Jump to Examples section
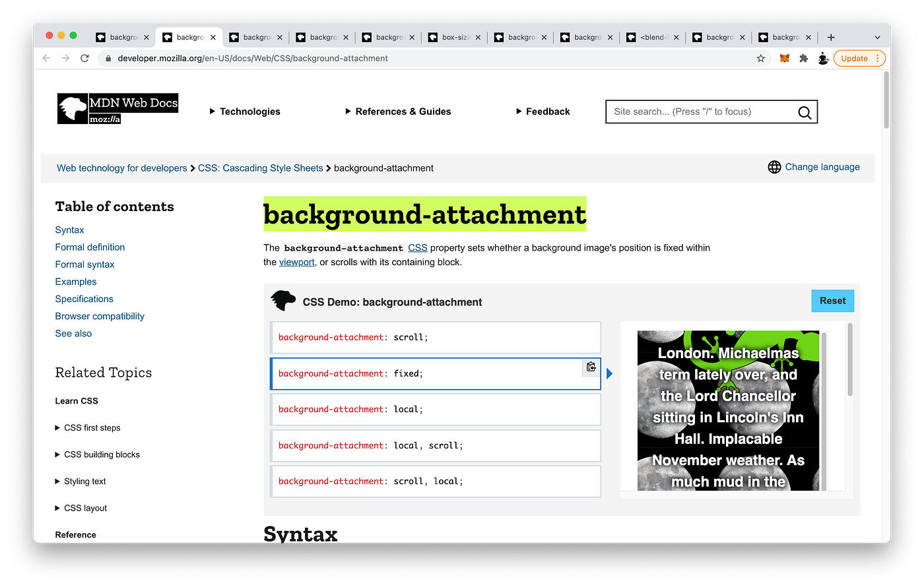Screen dimensions: 924x587 76,282
